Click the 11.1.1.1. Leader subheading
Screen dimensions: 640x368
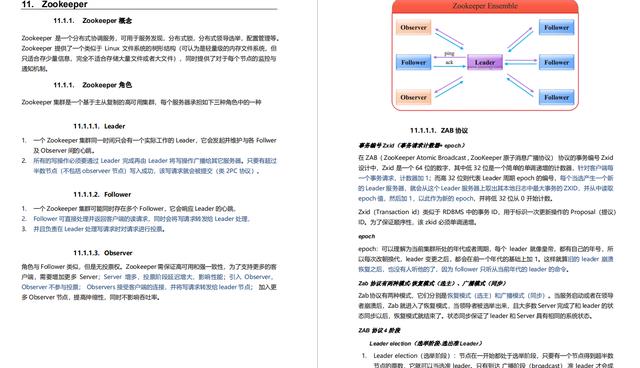99,126
